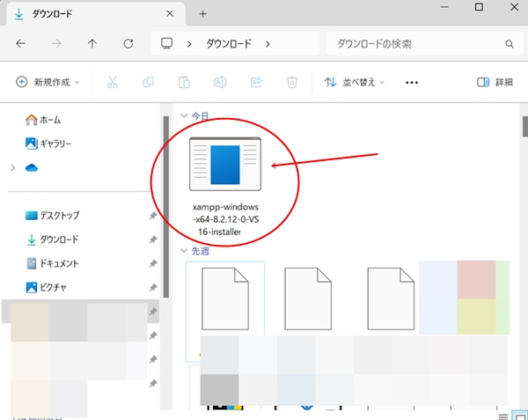
Task: Open ダウンロード in the sidebar
Action: click(53, 239)
